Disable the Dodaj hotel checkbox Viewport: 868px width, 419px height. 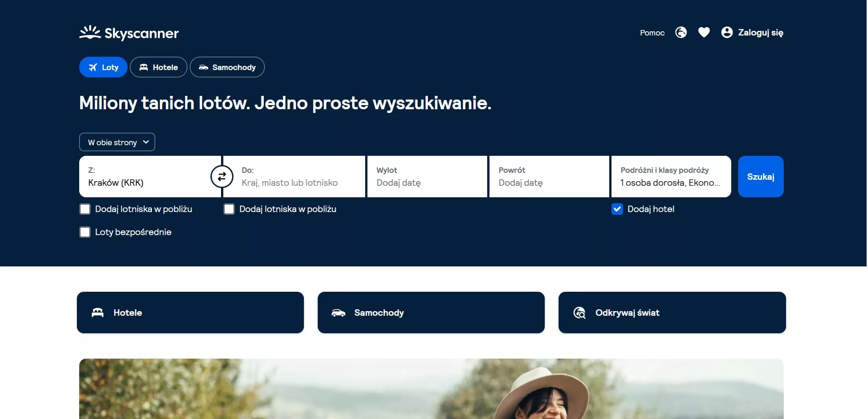point(617,209)
